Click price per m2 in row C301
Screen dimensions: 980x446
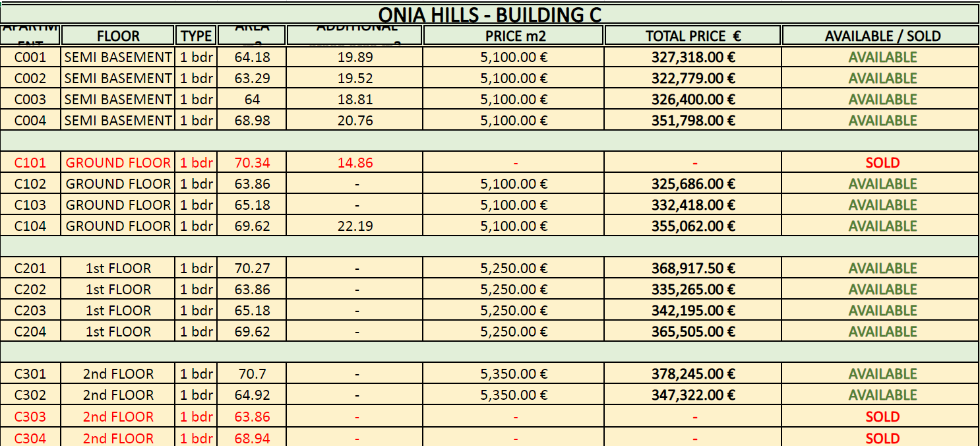coord(514,374)
